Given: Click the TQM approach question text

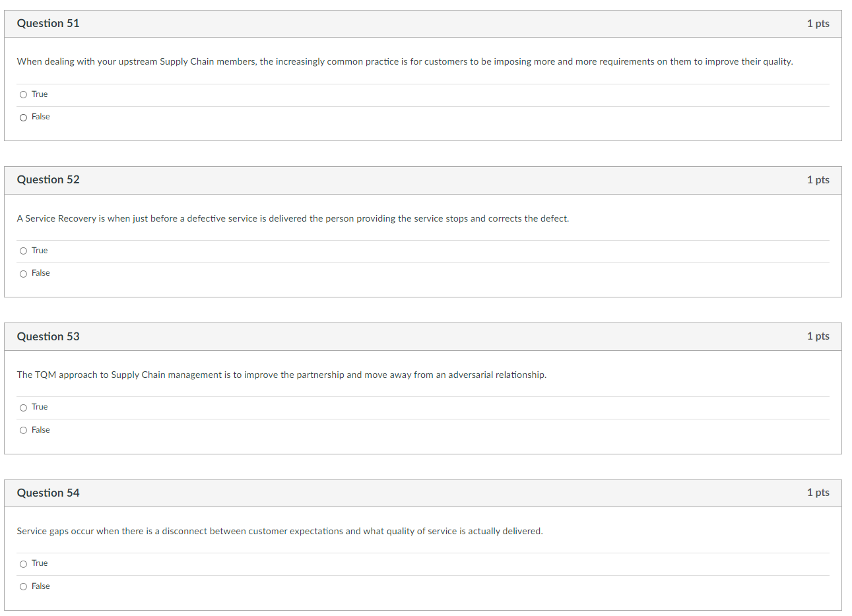Looking at the screenshot, I should pyautogui.click(x=281, y=375).
